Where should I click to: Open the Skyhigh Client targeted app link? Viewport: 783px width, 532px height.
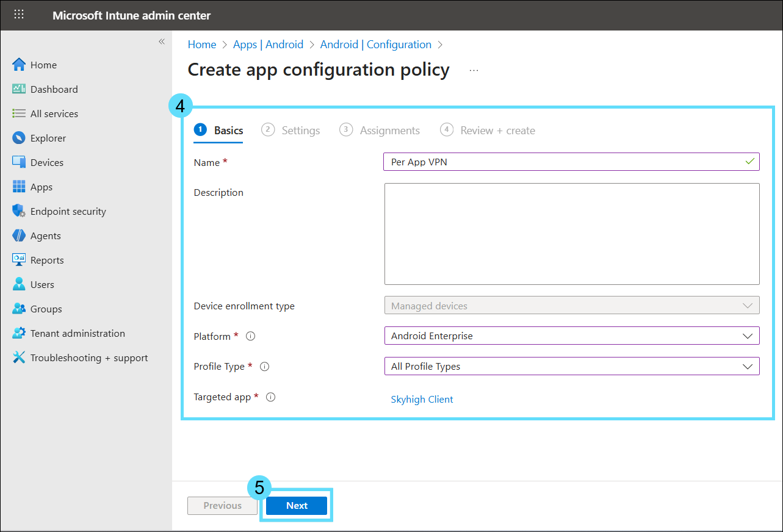(422, 400)
